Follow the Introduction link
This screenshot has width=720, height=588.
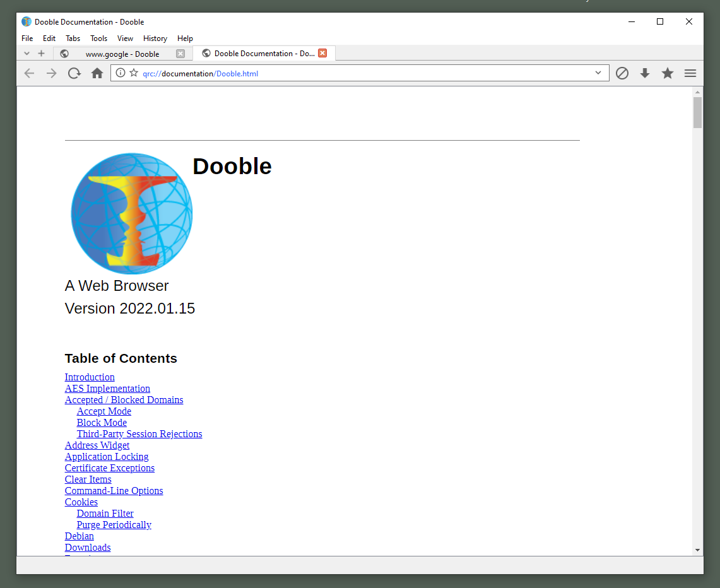tap(90, 377)
